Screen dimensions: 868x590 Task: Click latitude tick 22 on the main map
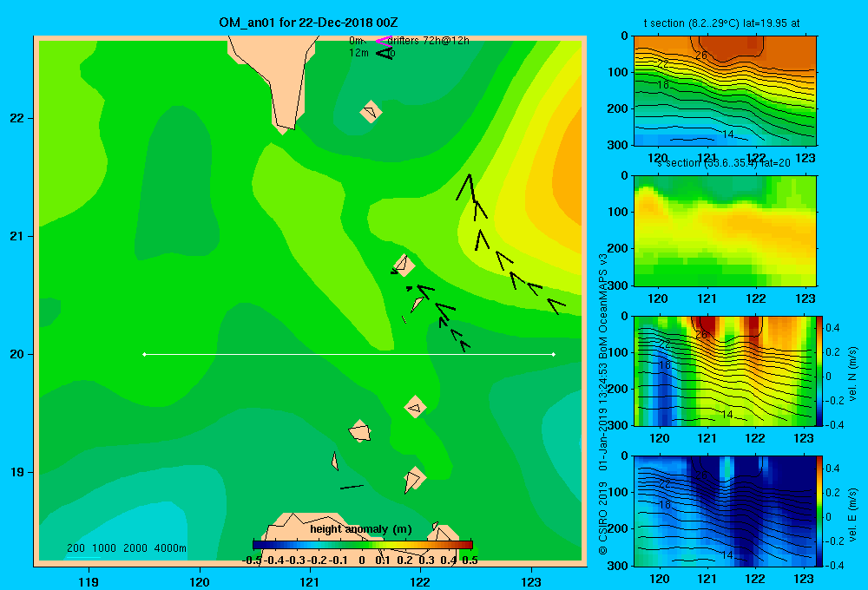(17, 118)
